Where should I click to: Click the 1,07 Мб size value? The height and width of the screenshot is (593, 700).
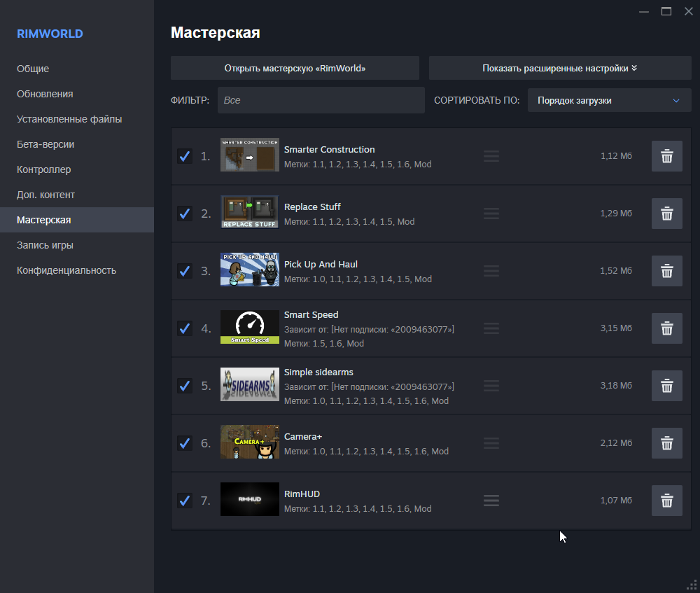[616, 500]
